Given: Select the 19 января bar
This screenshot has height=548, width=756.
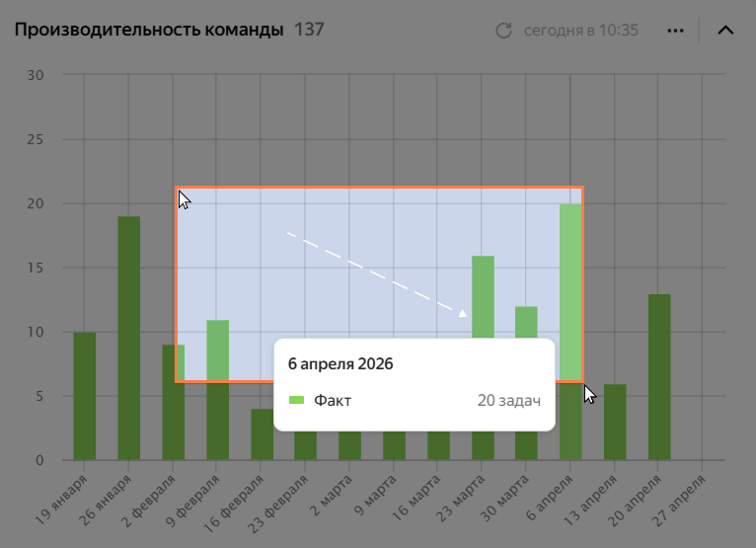Looking at the screenshot, I should 84,396.
